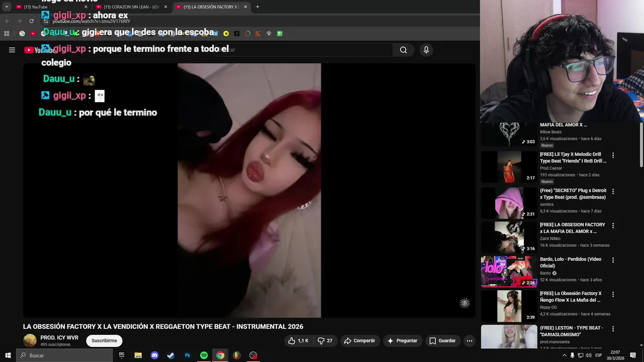Viewport: 644px width, 362px height.
Task: Open File Explorer from the taskbar
Action: point(138,355)
